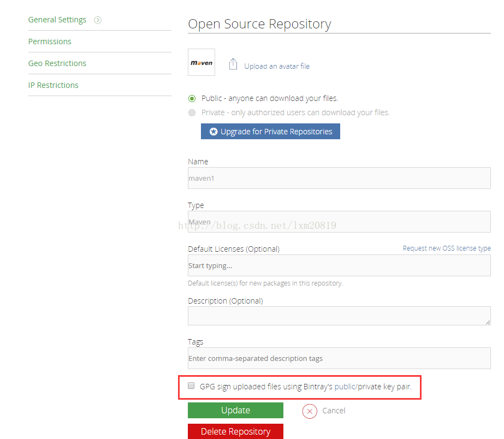The height and width of the screenshot is (439, 504).
Task: Click the Open Source Repository heading
Action: 259,24
